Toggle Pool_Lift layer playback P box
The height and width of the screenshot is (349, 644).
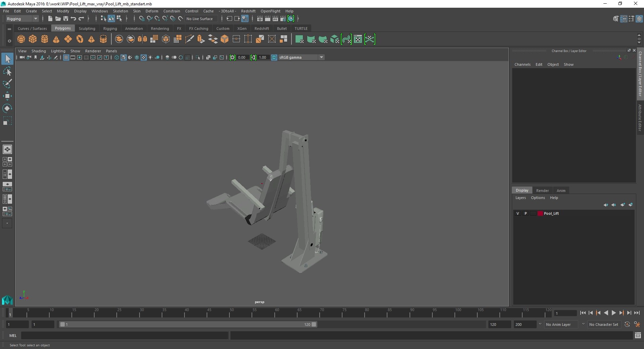tap(526, 213)
